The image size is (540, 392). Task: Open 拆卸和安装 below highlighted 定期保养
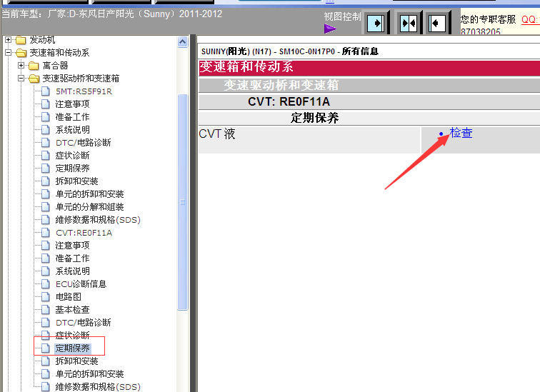coord(76,361)
